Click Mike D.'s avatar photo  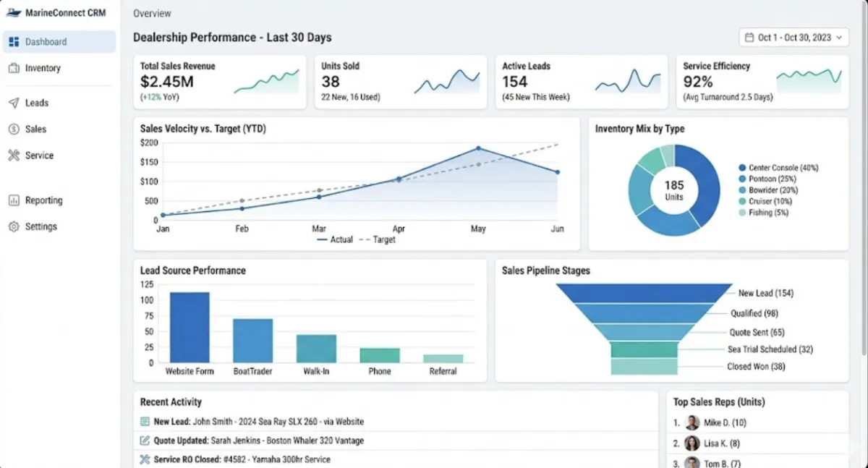click(x=692, y=422)
